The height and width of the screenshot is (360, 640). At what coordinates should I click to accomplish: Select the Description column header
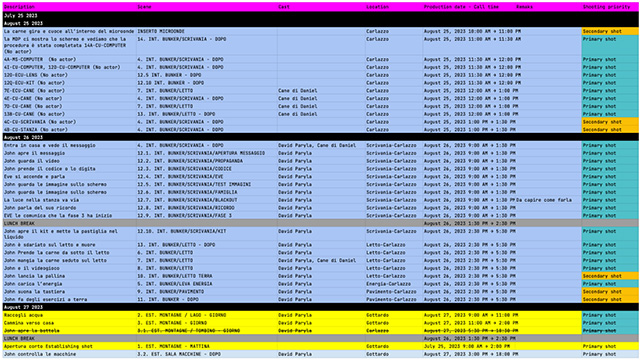pyautogui.click(x=19, y=7)
